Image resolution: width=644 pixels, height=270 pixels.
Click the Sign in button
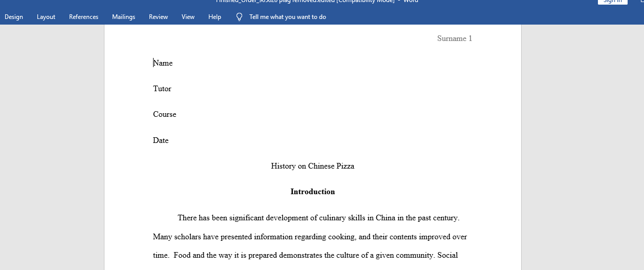coord(612,2)
